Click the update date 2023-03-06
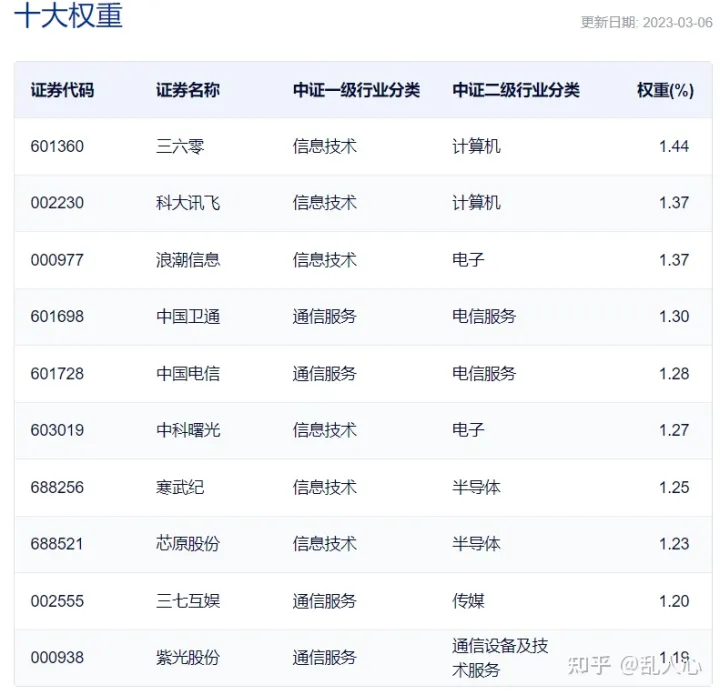The width and height of the screenshot is (720, 695). tap(677, 22)
